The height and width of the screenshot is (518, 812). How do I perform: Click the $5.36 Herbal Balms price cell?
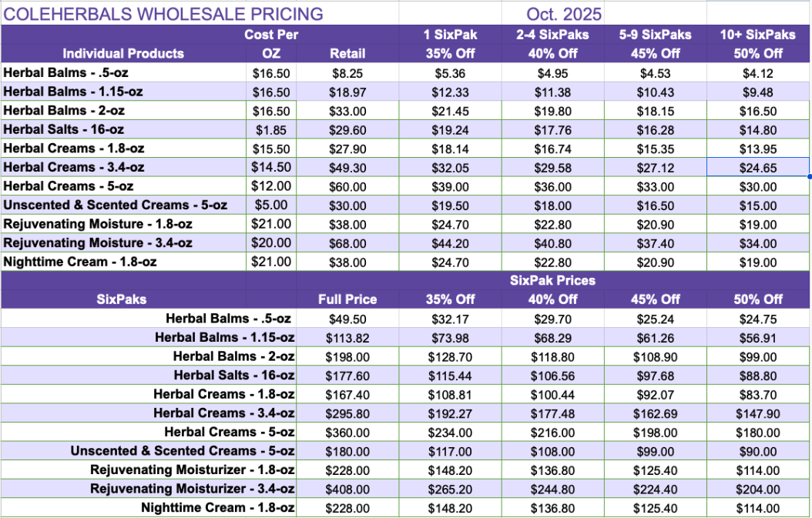point(450,73)
